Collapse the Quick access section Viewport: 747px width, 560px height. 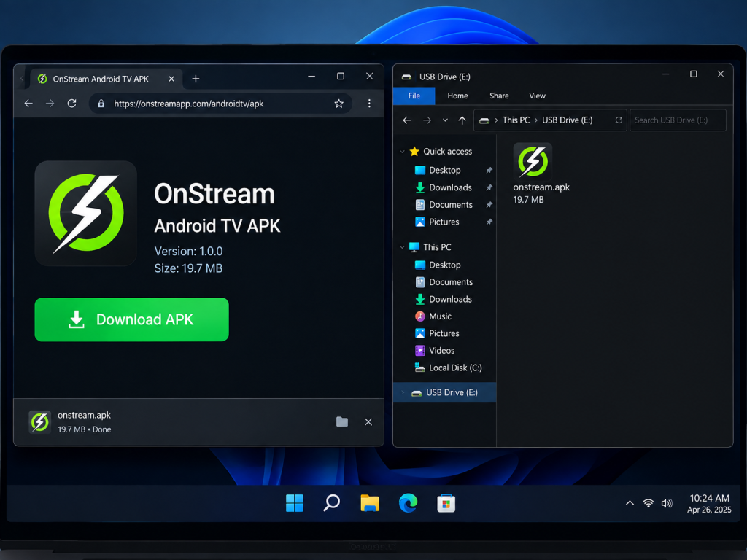pos(402,152)
